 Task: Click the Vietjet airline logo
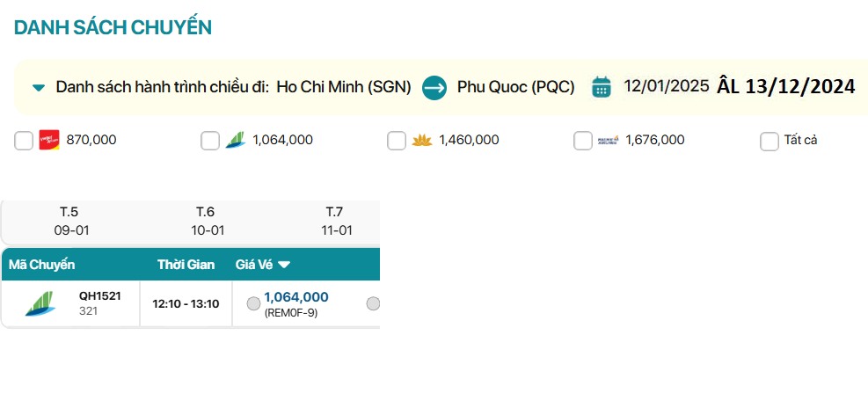tap(47, 140)
